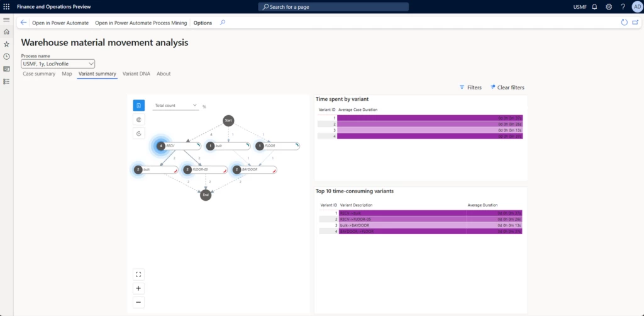Select the FLOOR node with count 1
The image size is (644, 316).
tap(277, 146)
